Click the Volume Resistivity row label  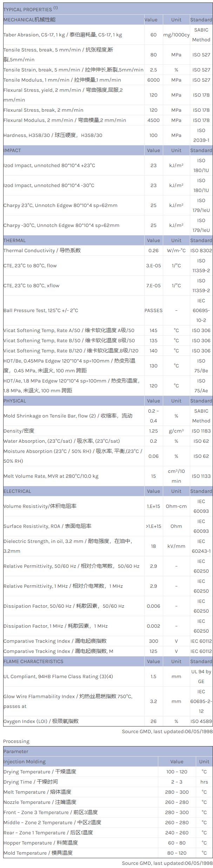(x=40, y=506)
